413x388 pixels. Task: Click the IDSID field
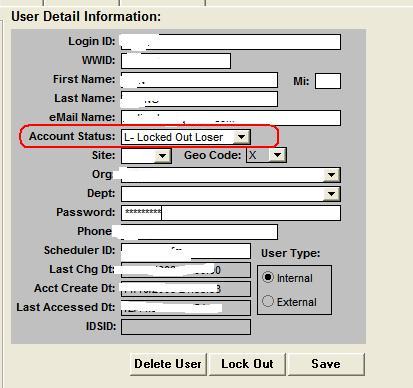186,327
